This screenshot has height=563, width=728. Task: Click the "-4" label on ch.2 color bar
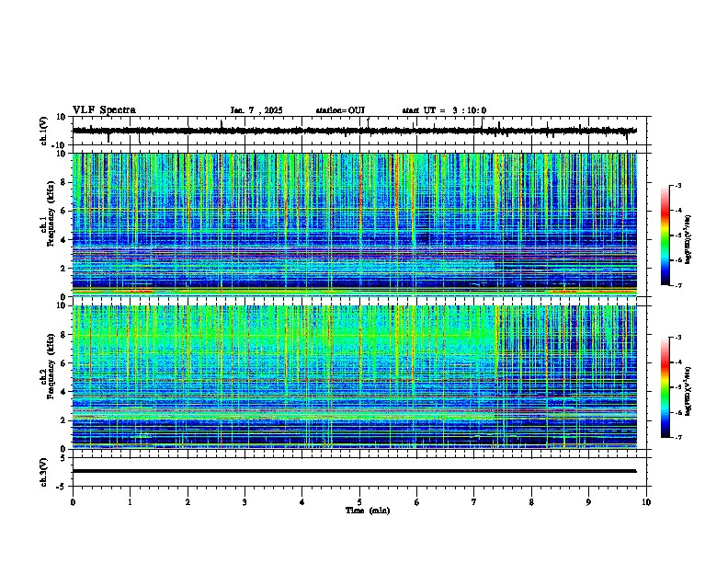point(677,362)
